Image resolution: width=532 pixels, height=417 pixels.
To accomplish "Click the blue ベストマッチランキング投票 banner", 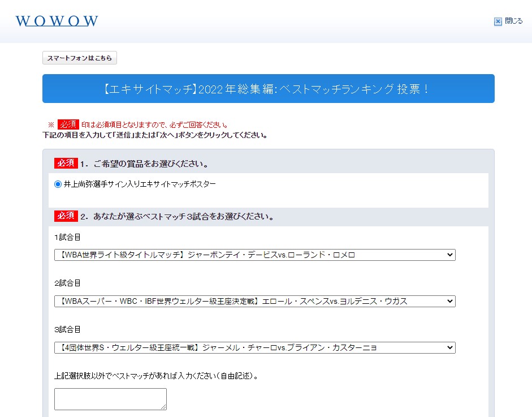I will click(x=268, y=89).
